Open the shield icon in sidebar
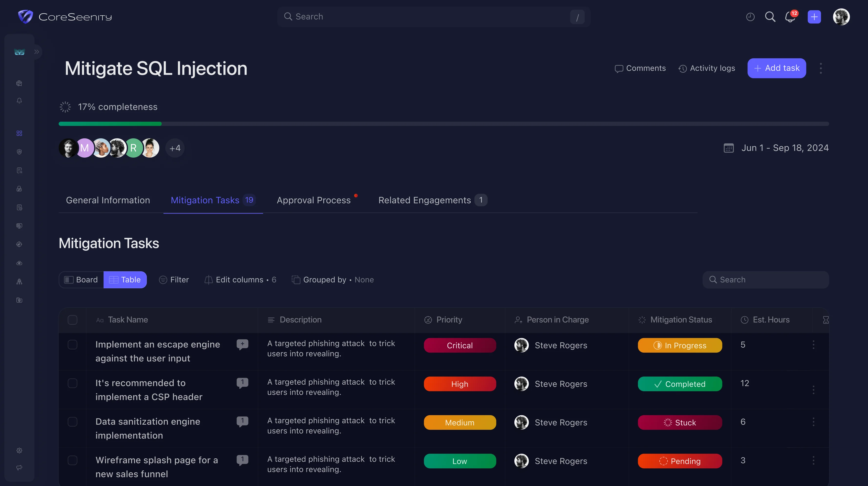 [x=19, y=152]
